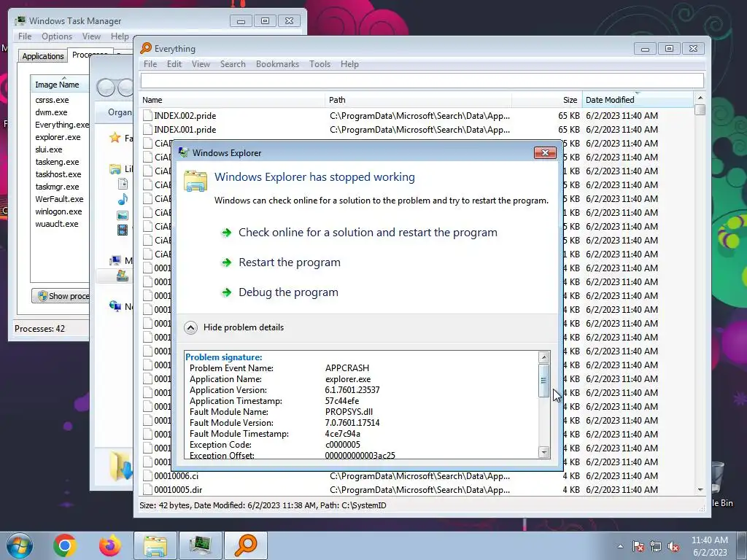
Task: Open the Edit menu in Everything
Action: coord(174,64)
